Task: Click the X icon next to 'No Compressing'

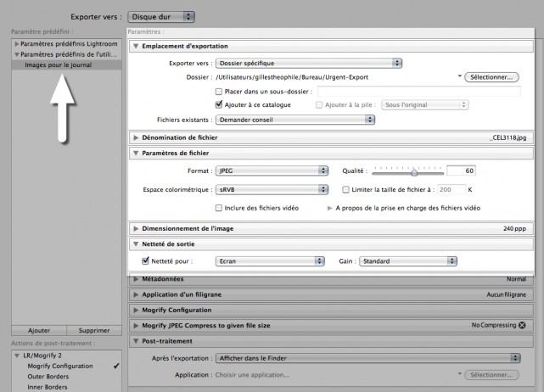Action: click(x=522, y=325)
